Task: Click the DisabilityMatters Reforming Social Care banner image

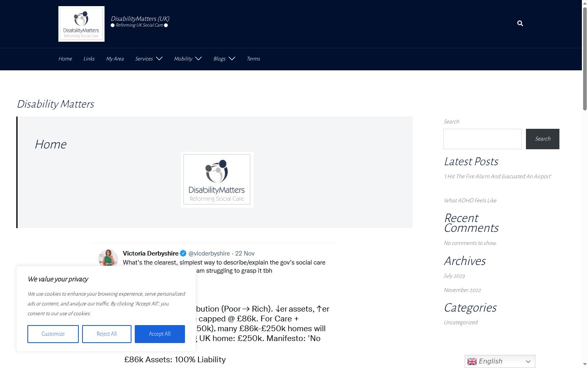Action: [x=217, y=180]
